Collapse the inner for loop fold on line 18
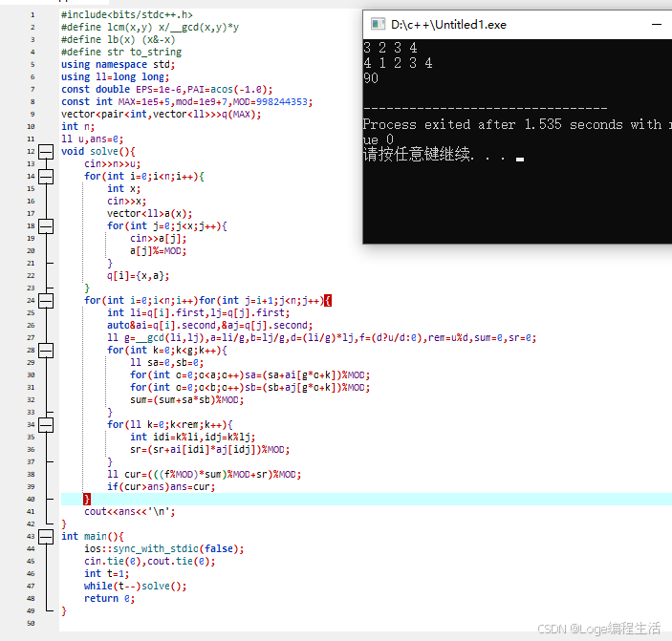Screen dimensions: 672x641 click(x=46, y=226)
